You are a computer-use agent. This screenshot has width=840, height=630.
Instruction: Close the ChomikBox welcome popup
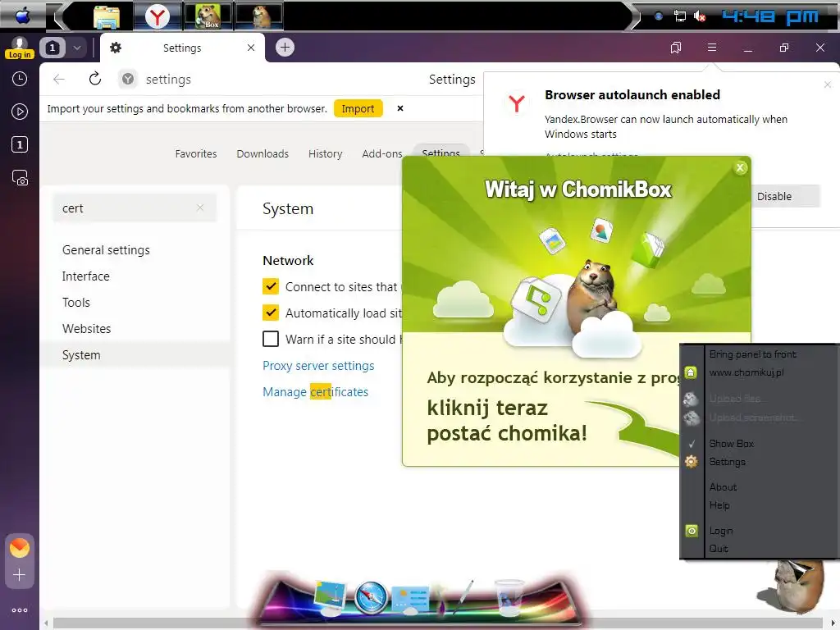741,167
